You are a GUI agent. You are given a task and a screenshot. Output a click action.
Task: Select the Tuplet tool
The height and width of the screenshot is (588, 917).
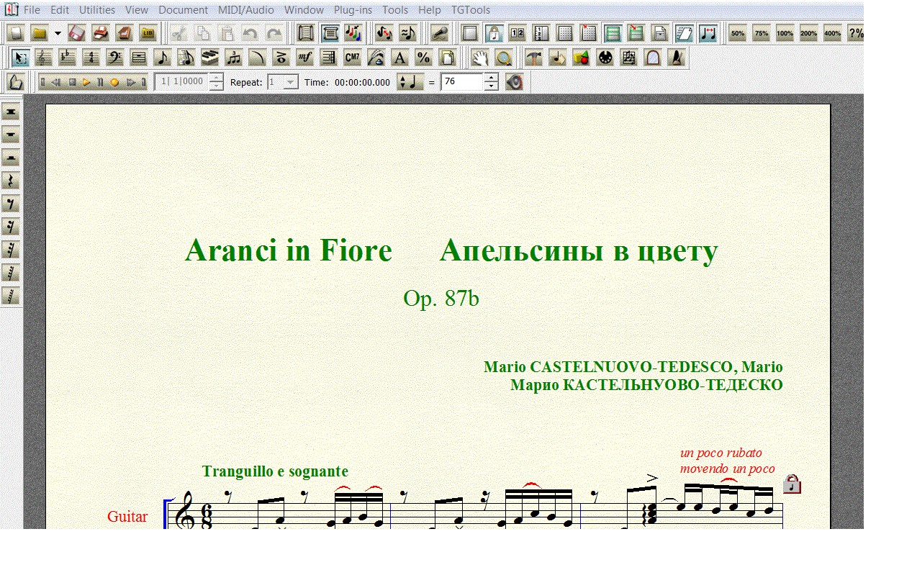pos(233,58)
